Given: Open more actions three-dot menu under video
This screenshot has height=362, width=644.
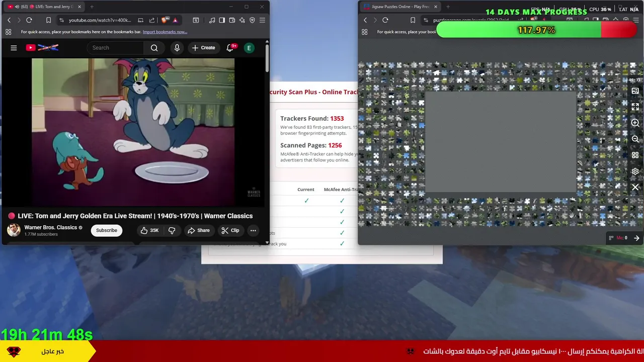Looking at the screenshot, I should click(253, 230).
